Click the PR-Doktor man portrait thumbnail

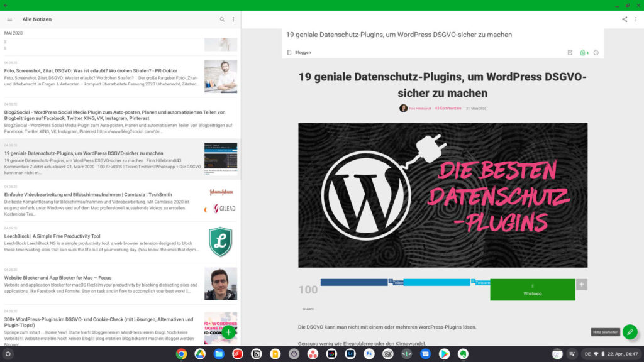[x=221, y=77]
